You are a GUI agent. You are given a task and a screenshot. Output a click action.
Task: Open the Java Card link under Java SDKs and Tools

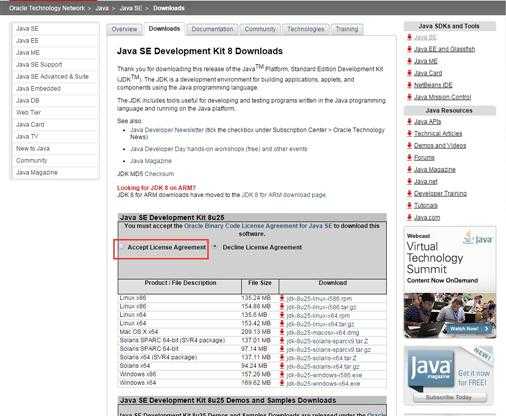[428, 73]
